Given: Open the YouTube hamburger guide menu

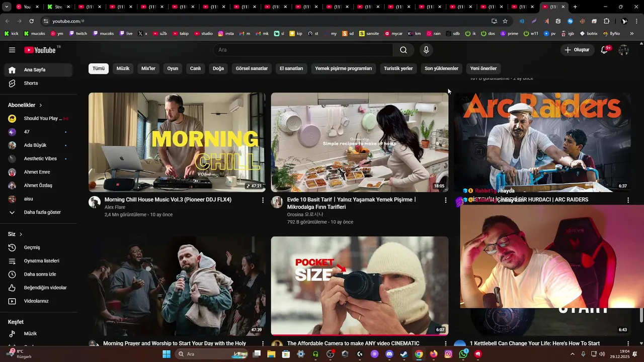Looking at the screenshot, I should click(x=12, y=50).
